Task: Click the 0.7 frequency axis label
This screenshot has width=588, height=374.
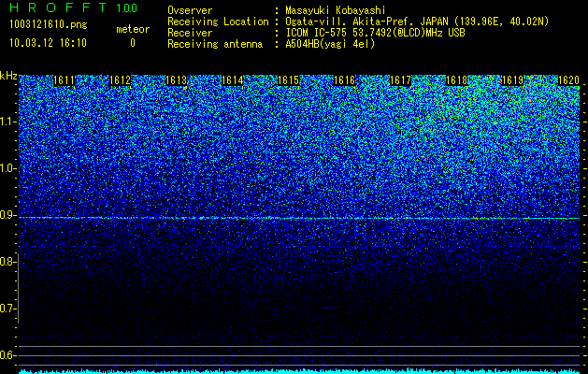Action: pos(7,309)
